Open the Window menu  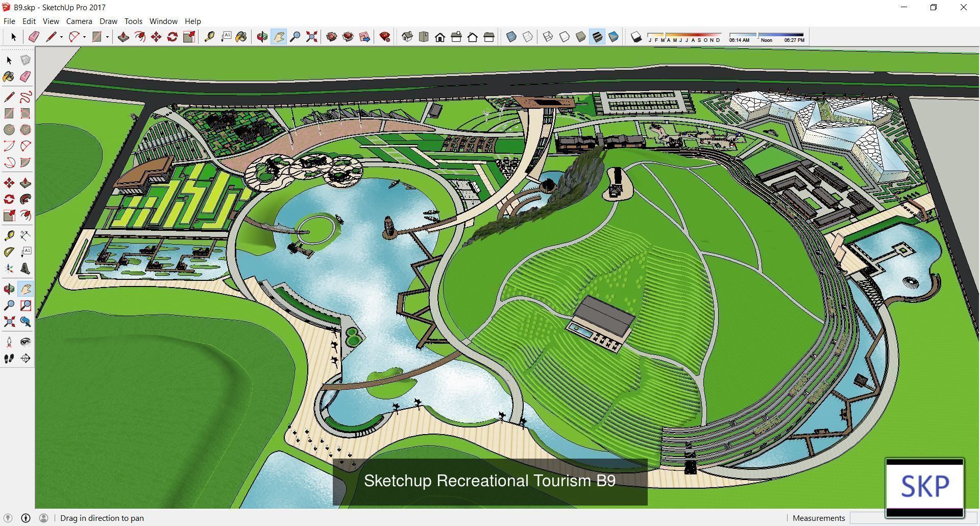(x=163, y=21)
